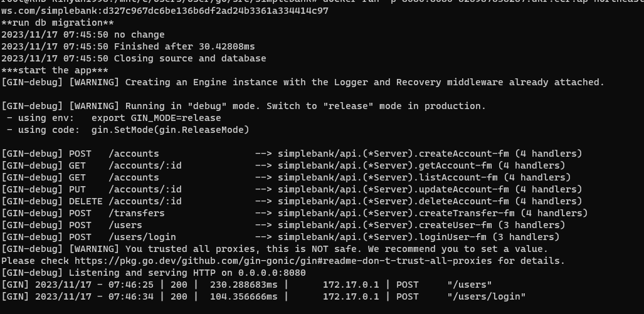
Task: Click the DELETE /accounts/:id route line
Action: coord(292,202)
